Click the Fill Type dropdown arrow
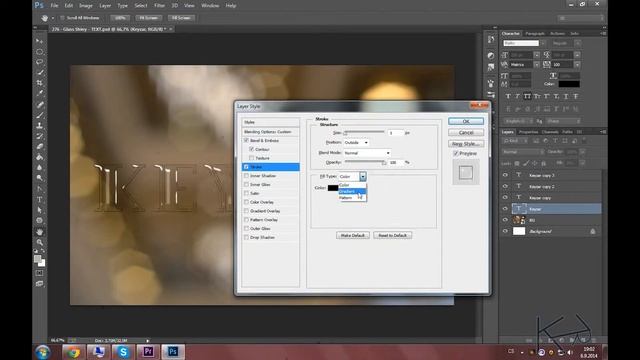Image resolution: width=640 pixels, height=360 pixels. point(363,176)
